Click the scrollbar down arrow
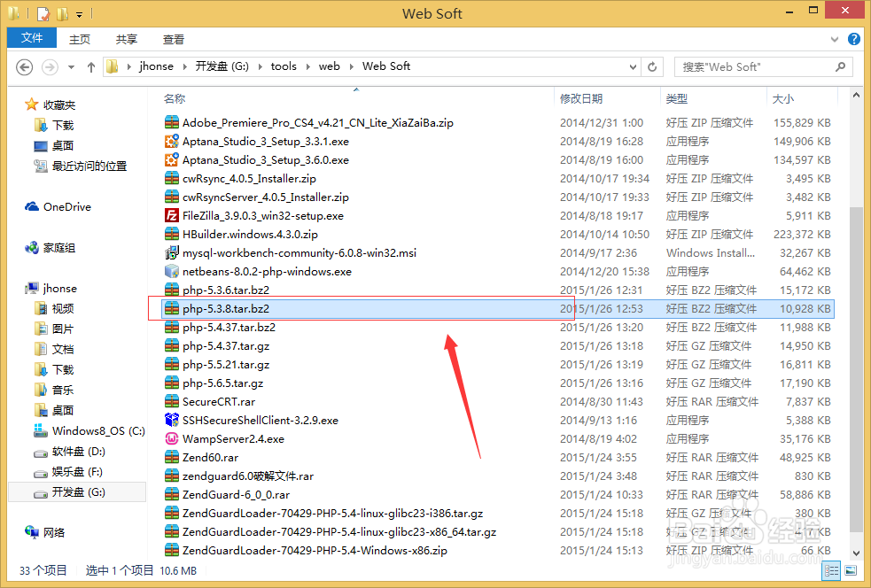Screen dimensions: 871x588 coord(856,553)
